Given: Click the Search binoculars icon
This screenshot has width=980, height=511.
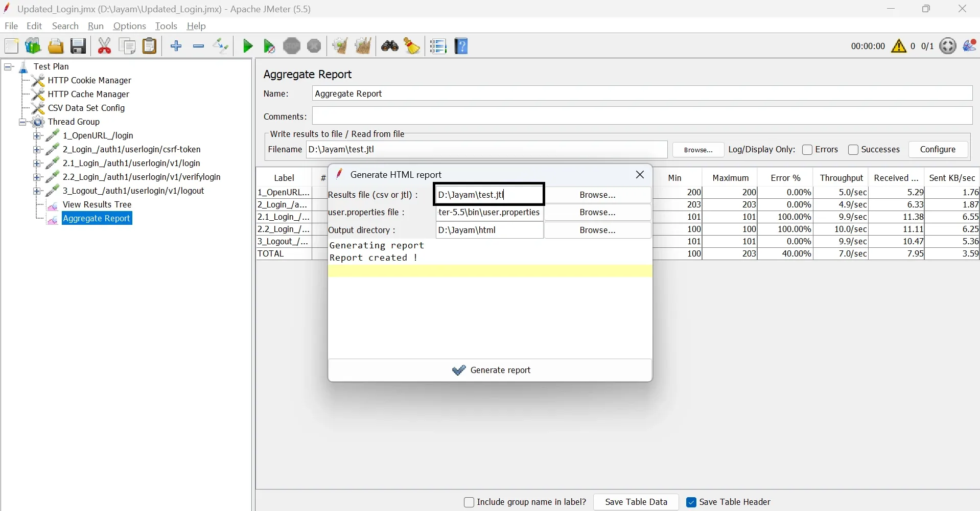Looking at the screenshot, I should (390, 46).
